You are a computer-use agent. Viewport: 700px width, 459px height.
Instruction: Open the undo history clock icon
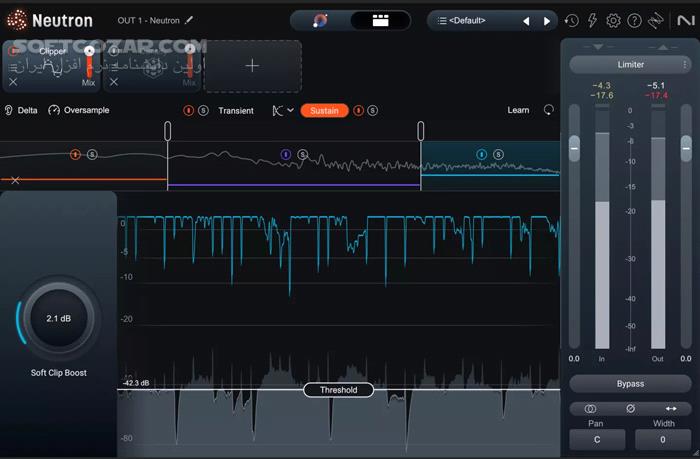point(572,21)
